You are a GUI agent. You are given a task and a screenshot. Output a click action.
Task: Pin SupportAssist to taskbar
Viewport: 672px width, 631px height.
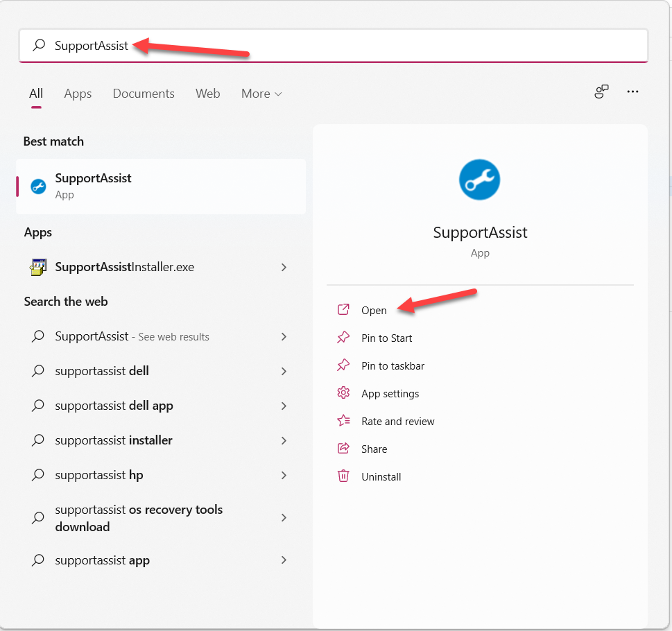393,366
